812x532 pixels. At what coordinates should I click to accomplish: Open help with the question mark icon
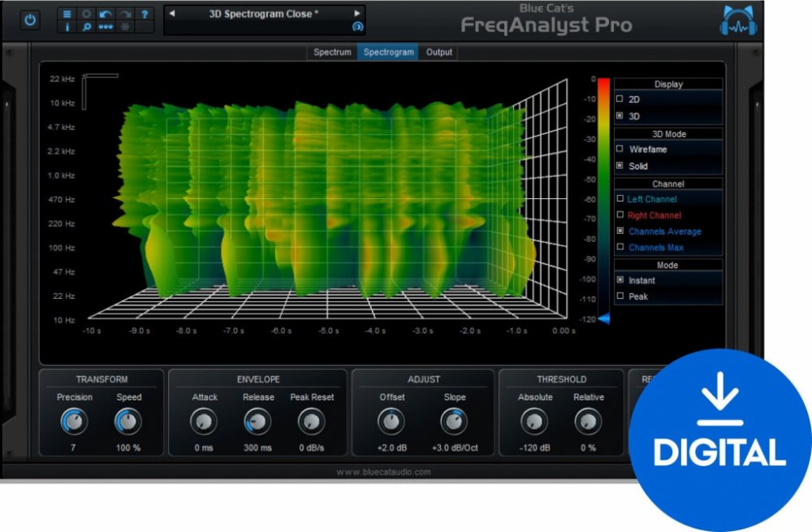coord(145,14)
